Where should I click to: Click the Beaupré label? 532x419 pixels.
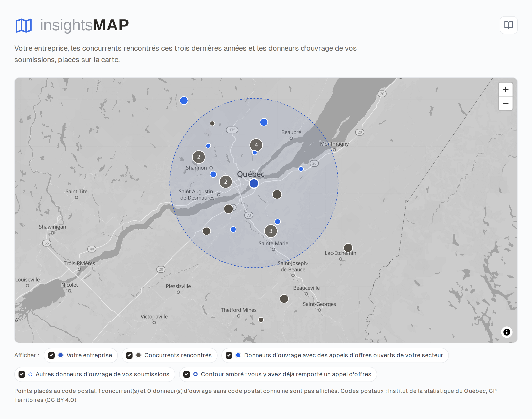[291, 132]
